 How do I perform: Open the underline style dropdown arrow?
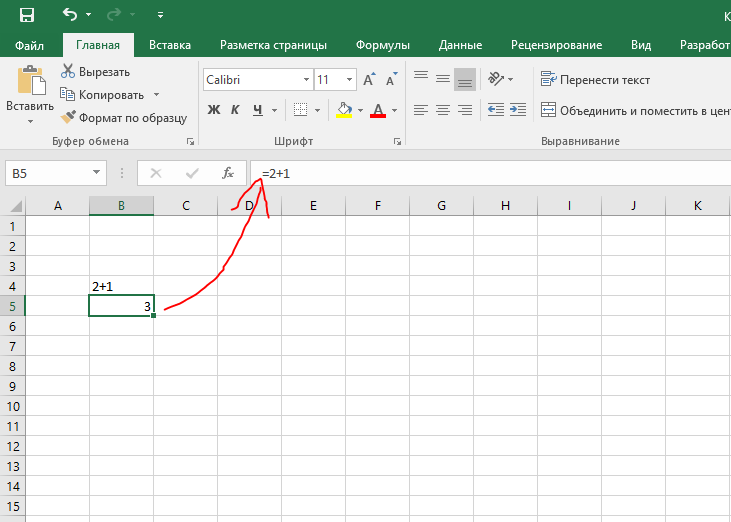click(x=275, y=110)
